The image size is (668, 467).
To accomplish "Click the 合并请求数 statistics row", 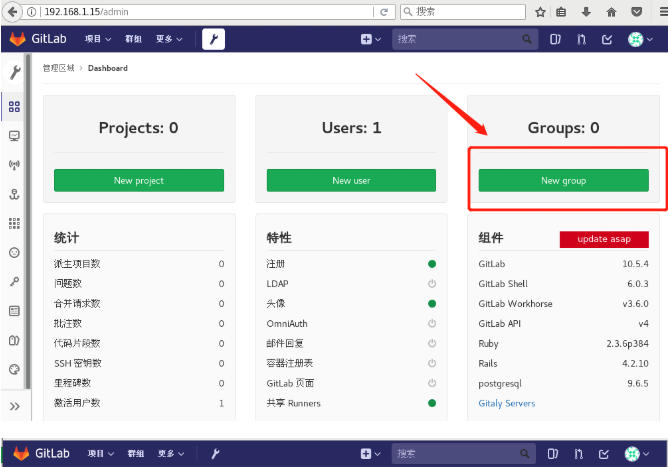I will [139, 303].
